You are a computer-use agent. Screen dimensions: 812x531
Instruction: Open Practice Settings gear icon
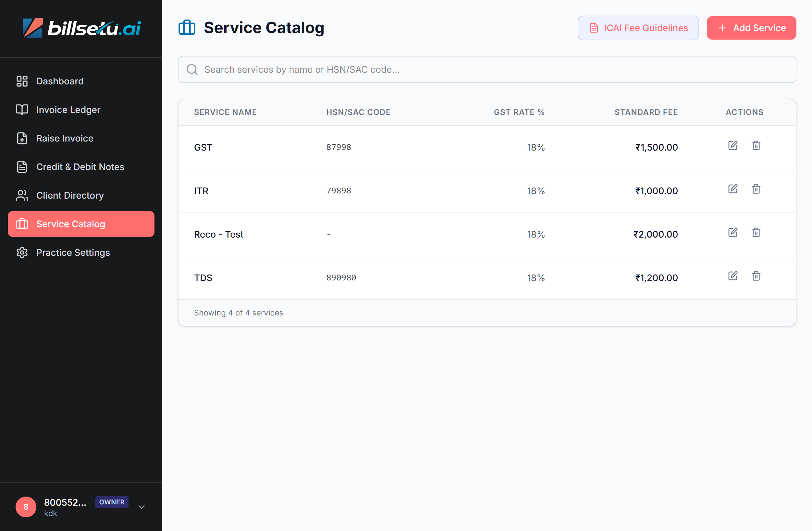point(22,253)
